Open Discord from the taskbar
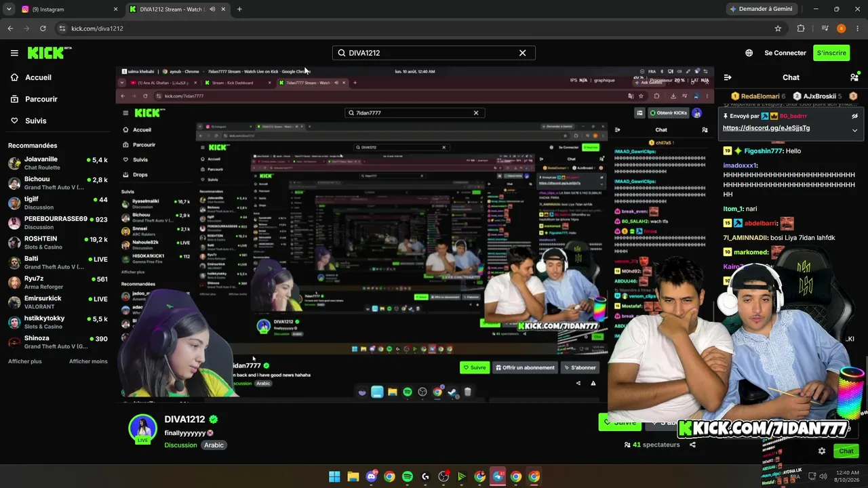 (x=371, y=476)
